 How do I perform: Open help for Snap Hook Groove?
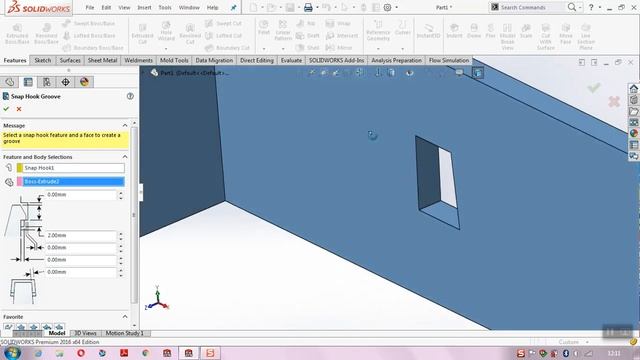pos(130,96)
